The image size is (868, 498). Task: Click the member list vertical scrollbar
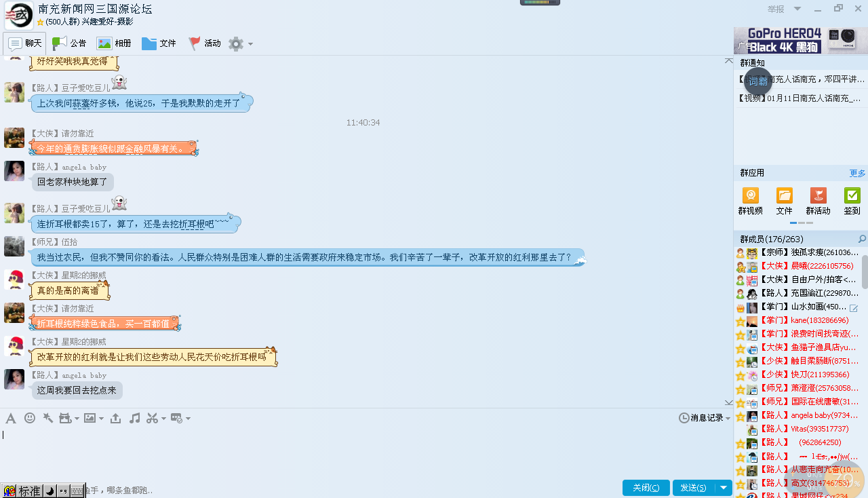coord(865,271)
